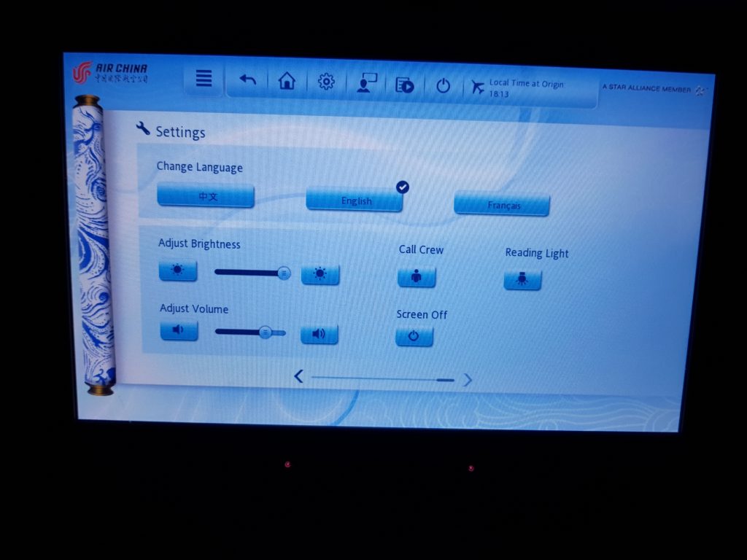Screen dimensions: 747x560
Task: Click the left arrow below the settings panel
Action: [298, 378]
